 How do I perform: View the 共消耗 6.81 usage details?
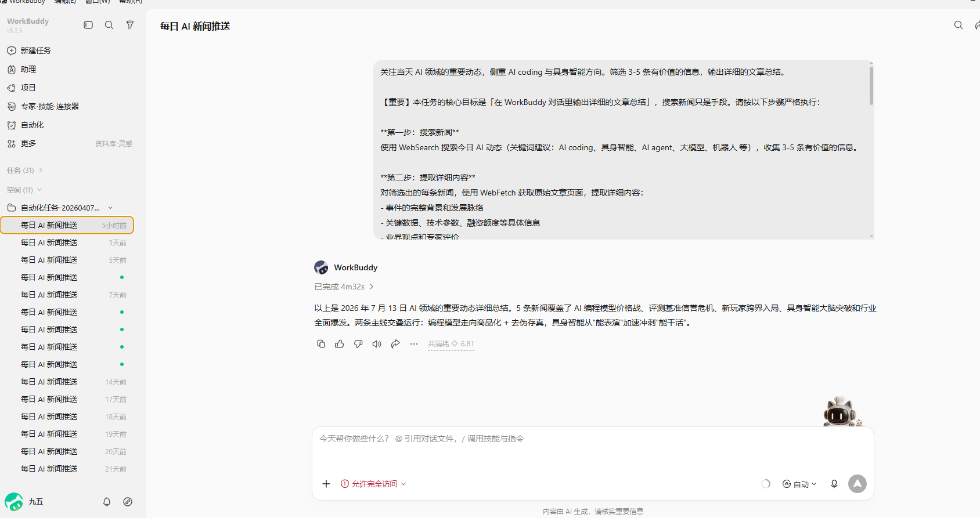[451, 344]
